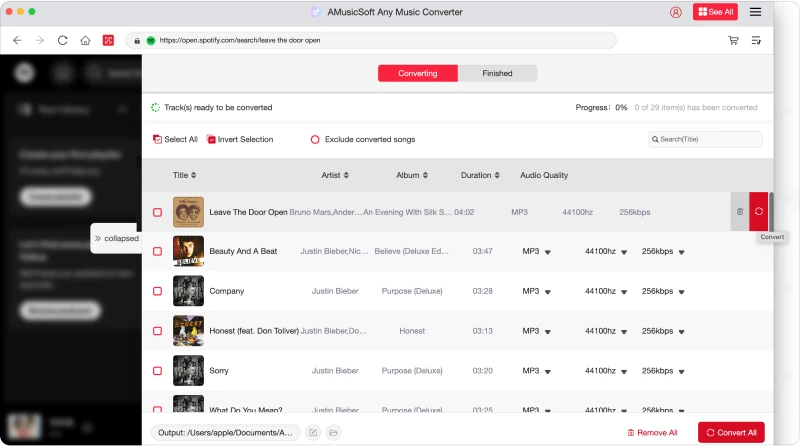
Task: Expand the collapsed side panel
Action: point(116,238)
